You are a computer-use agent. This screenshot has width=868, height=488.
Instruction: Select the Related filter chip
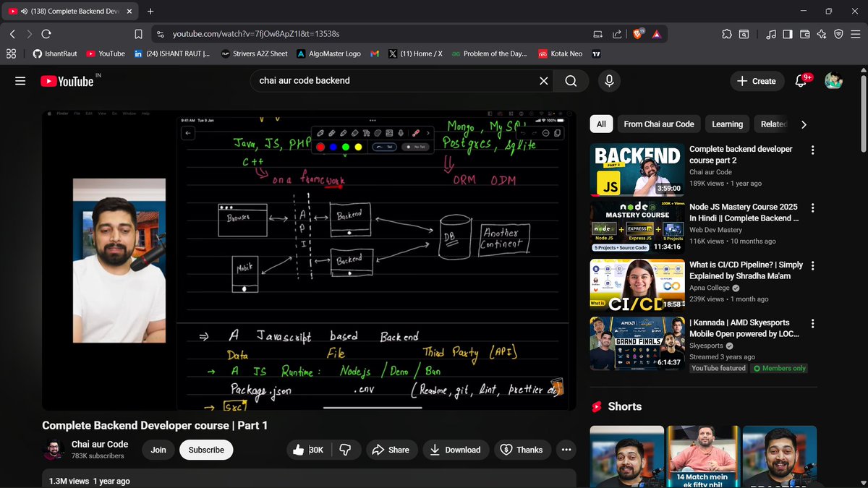[773, 124]
